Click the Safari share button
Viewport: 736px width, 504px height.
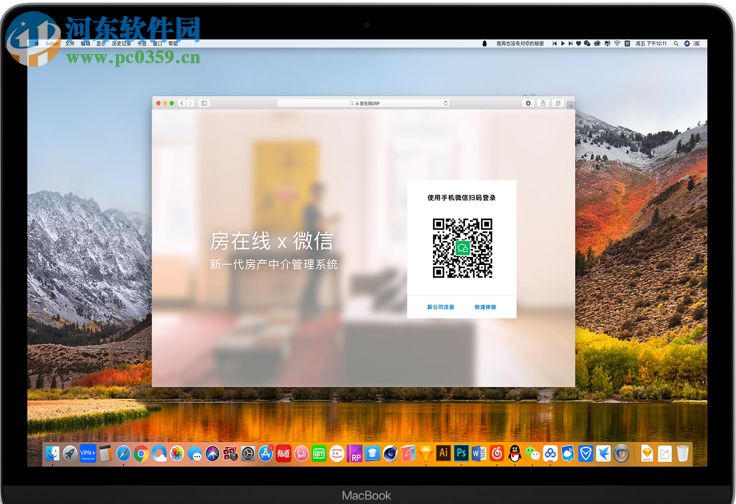(543, 103)
